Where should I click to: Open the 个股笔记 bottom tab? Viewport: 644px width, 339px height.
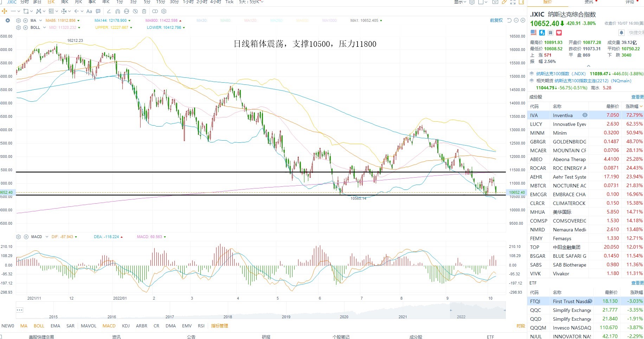click(x=341, y=337)
